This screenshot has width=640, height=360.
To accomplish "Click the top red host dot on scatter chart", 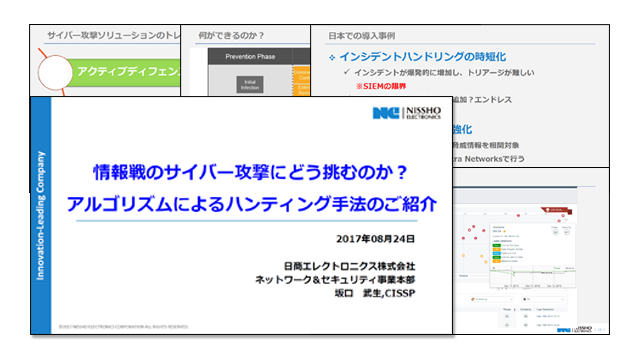I will pos(518,215).
